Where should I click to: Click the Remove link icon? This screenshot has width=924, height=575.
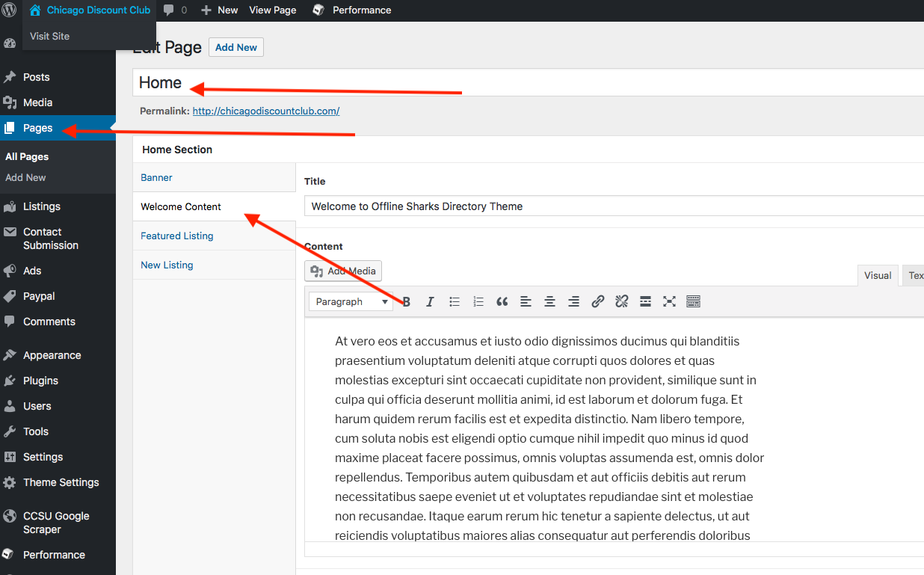(621, 301)
